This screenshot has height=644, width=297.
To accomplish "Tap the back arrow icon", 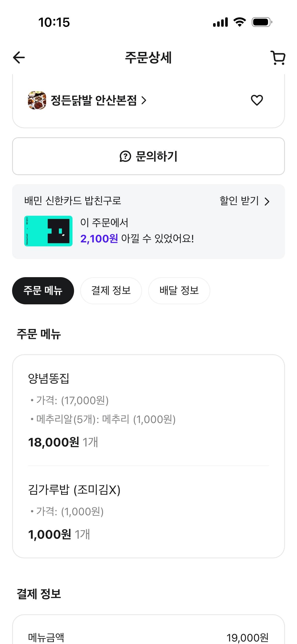I will (x=19, y=57).
